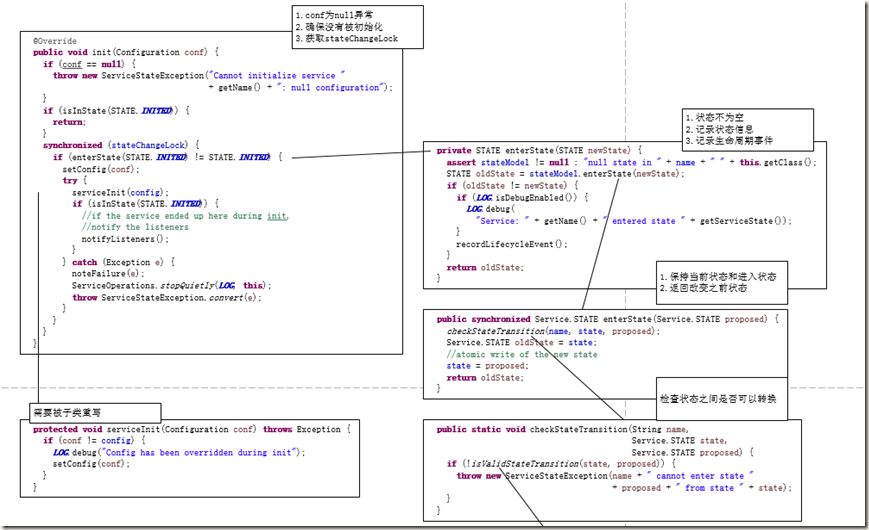Select the 'noteFailure(e);' line

coord(108,274)
